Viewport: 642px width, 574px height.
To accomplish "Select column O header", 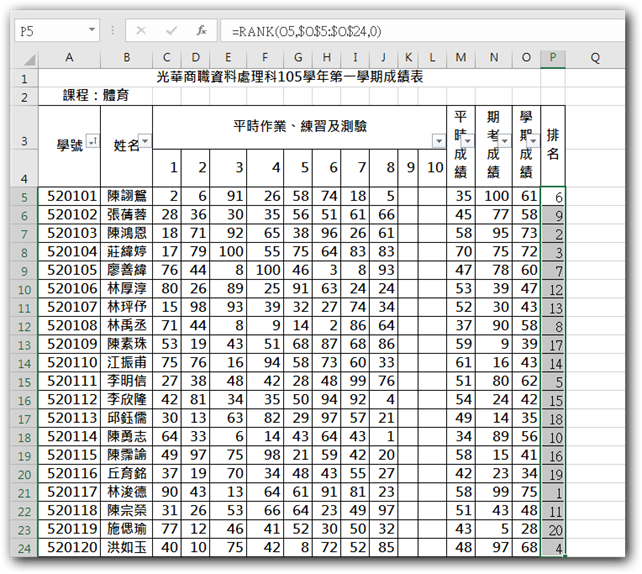I will (527, 58).
